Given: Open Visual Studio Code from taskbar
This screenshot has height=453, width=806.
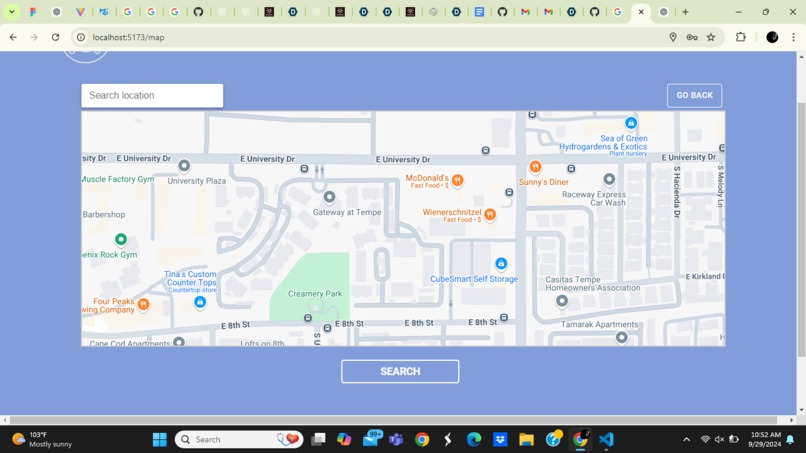Looking at the screenshot, I should pos(607,440).
